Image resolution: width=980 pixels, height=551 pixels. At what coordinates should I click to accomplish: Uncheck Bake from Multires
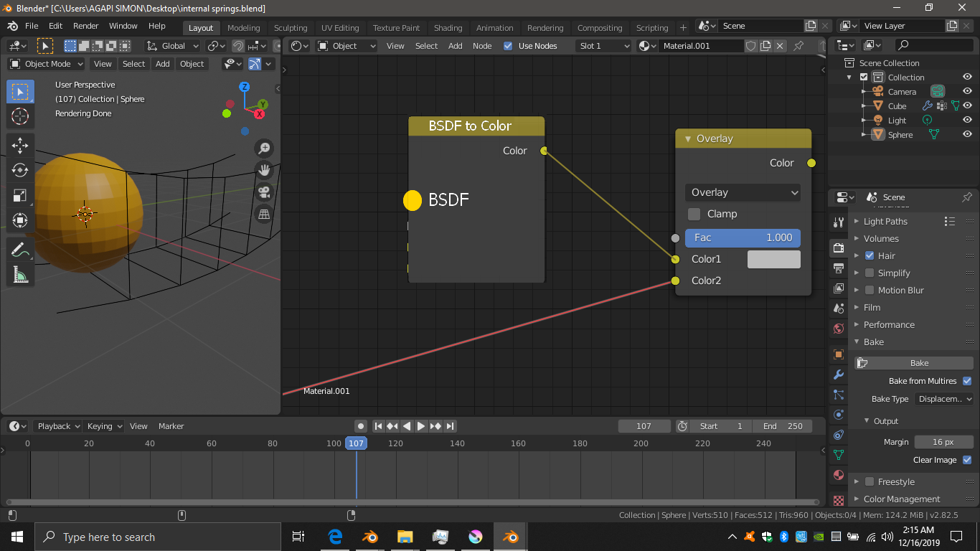pos(967,381)
